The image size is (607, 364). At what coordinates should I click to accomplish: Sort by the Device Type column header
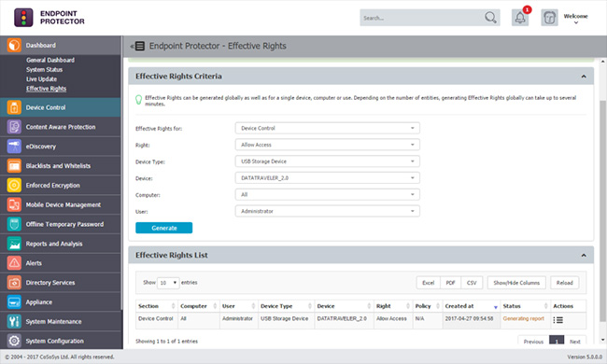[x=286, y=306]
